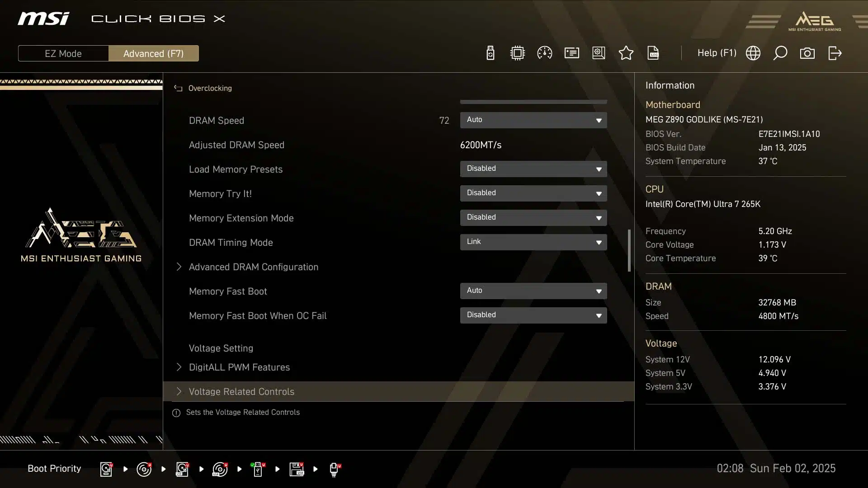Click DRAM Speed value 4800 MT/s
Viewport: 868px width, 488px height.
coord(778,316)
